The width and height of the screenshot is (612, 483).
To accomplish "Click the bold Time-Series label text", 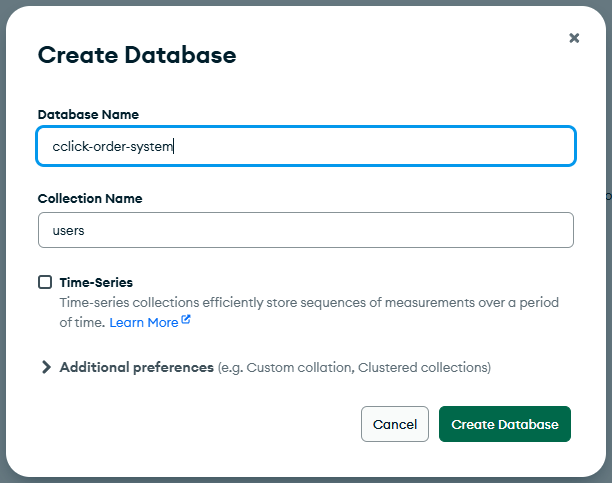I will pyautogui.click(x=96, y=282).
